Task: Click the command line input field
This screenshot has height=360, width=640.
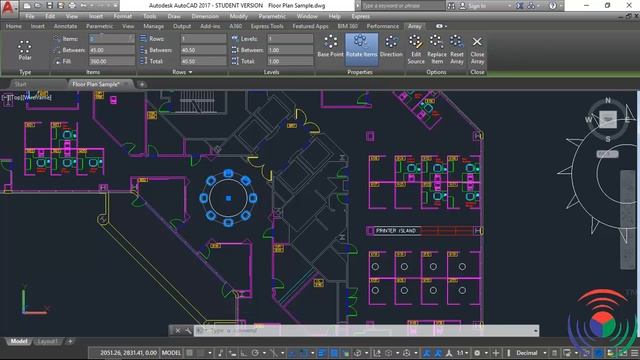Action: click(x=363, y=331)
